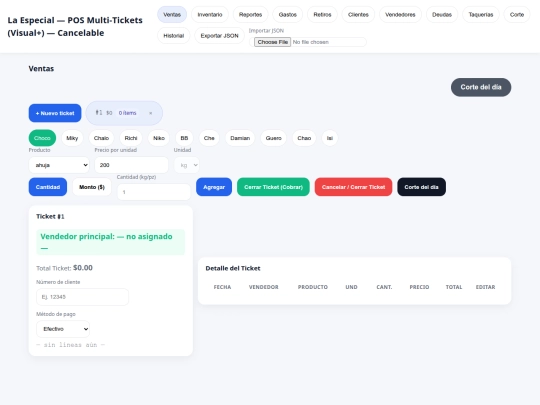This screenshot has width=540, height=405.
Task: Click the Cantidad (kg/pz) input field
Action: 154,192
